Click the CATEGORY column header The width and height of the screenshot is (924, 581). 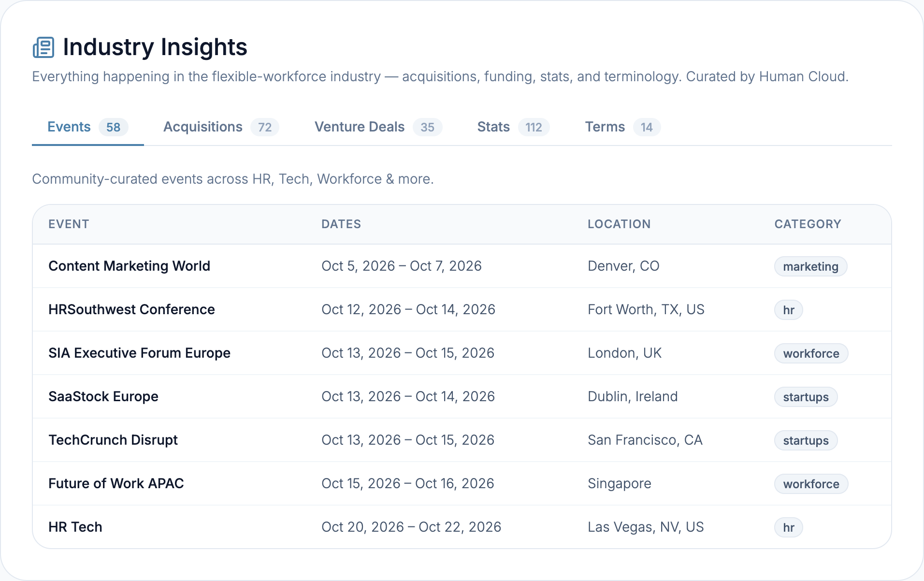(808, 224)
